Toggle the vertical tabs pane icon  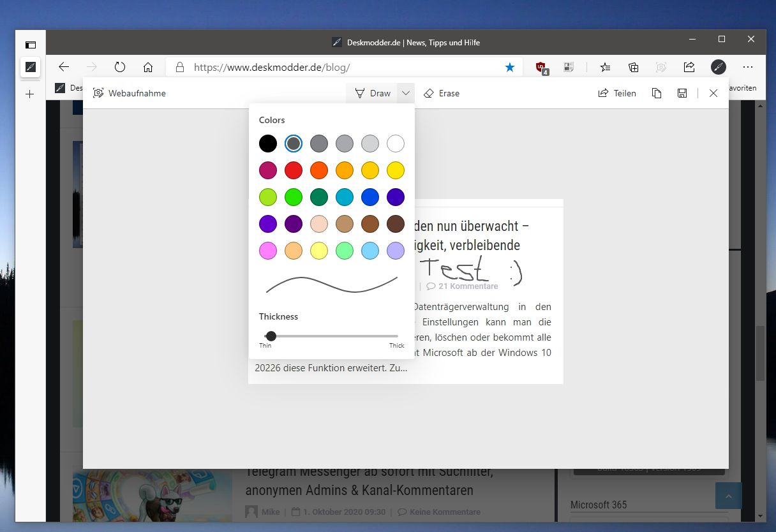31,45
